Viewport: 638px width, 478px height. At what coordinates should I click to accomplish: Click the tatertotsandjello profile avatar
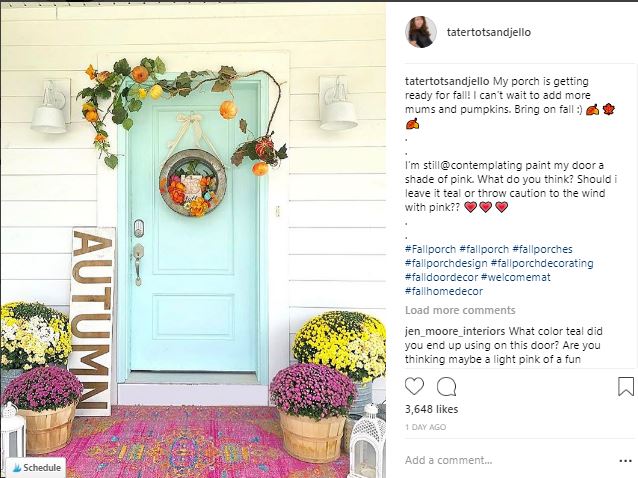pos(421,32)
